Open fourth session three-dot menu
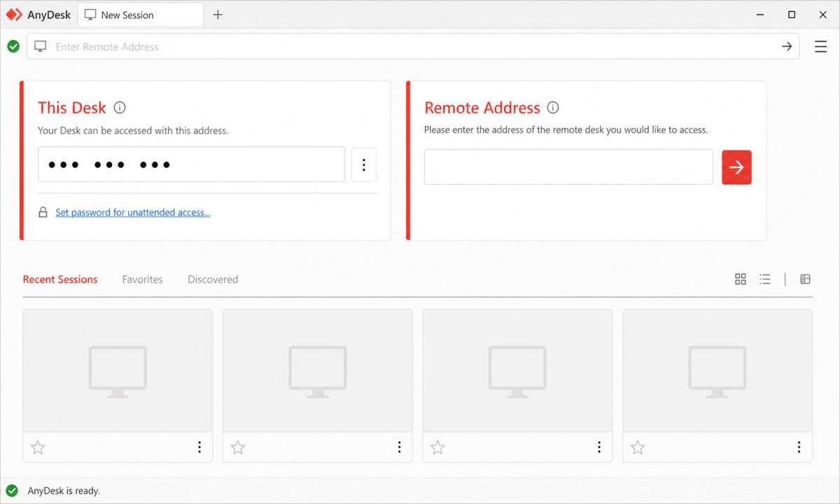 point(799,447)
